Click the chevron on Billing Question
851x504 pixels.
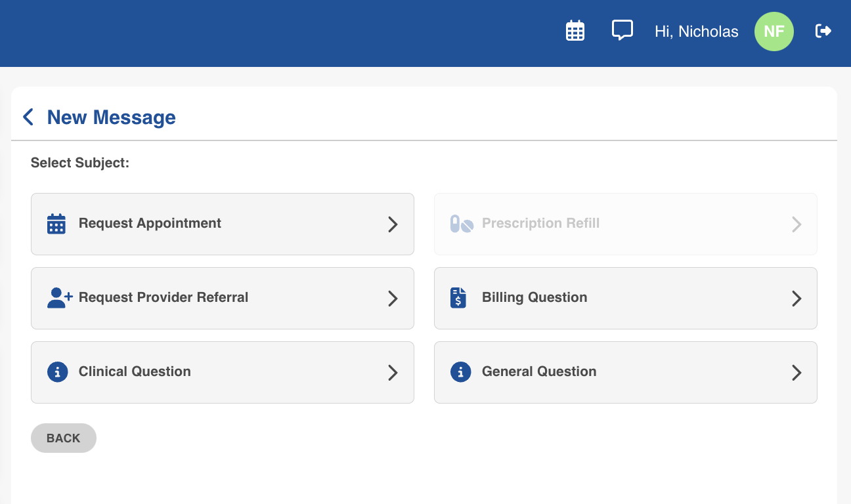click(x=796, y=299)
